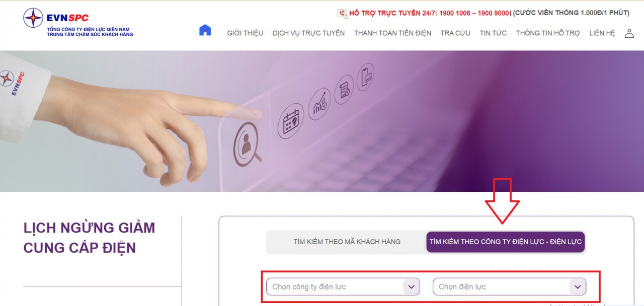Open Thanh toán tiền điện menu
644x306 pixels.
392,33
